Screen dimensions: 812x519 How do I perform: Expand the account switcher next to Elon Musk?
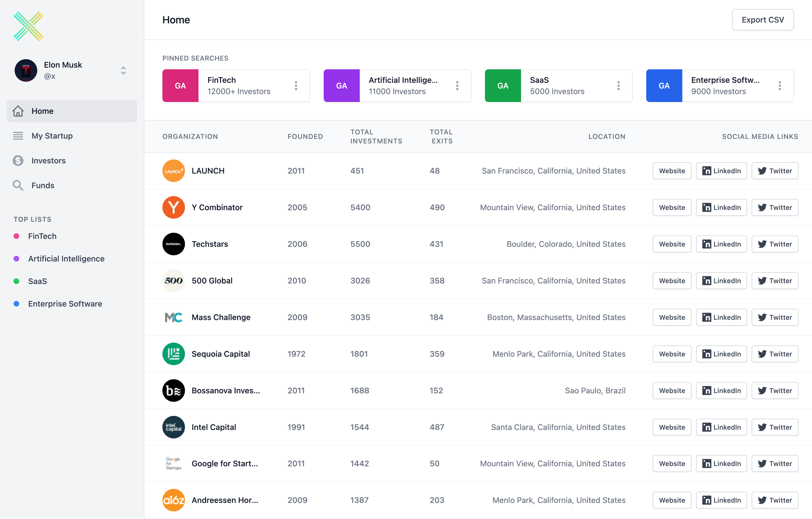click(123, 70)
